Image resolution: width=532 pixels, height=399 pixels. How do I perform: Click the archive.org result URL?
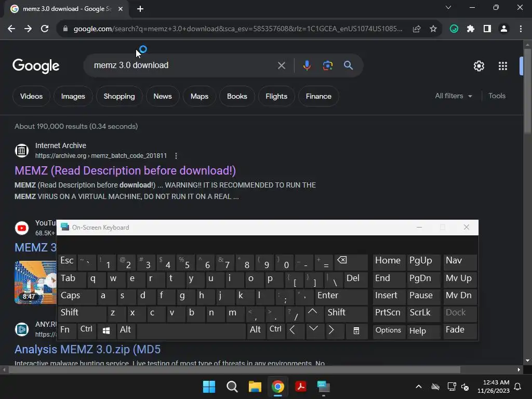(x=101, y=156)
